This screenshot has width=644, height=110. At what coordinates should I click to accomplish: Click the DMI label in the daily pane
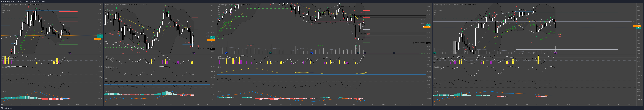coord(219,67)
